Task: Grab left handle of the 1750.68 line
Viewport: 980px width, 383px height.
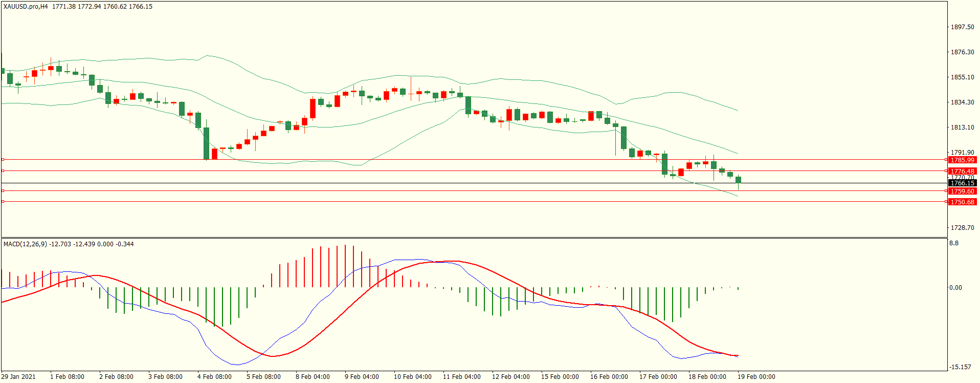Action: point(3,202)
